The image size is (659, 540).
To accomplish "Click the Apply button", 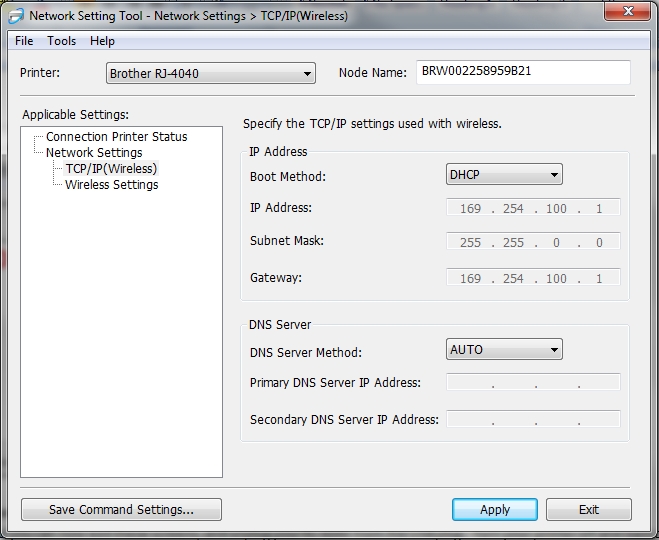I will [x=495, y=510].
